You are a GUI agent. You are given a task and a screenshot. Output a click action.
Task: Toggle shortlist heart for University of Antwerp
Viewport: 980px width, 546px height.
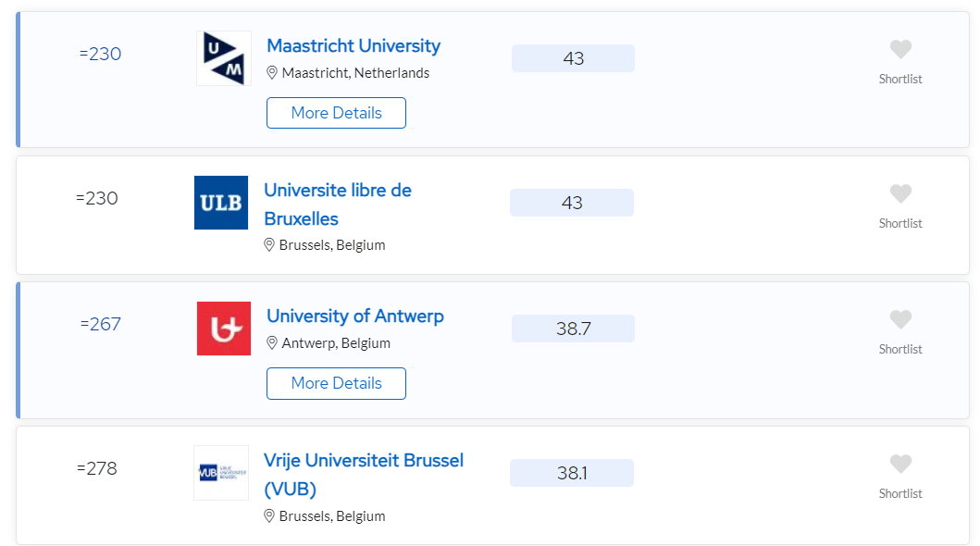point(900,319)
